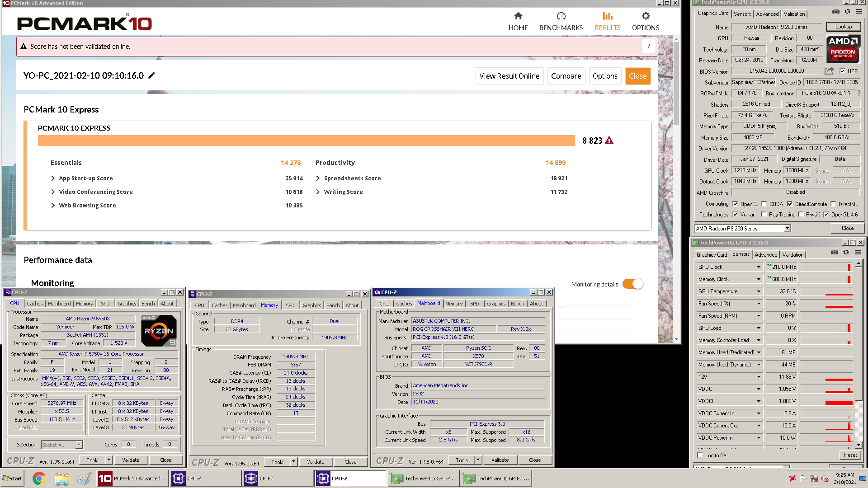Viewport: 868px width, 488px height.
Task: Open Google Chrome from the taskbar
Action: pyautogui.click(x=39, y=479)
